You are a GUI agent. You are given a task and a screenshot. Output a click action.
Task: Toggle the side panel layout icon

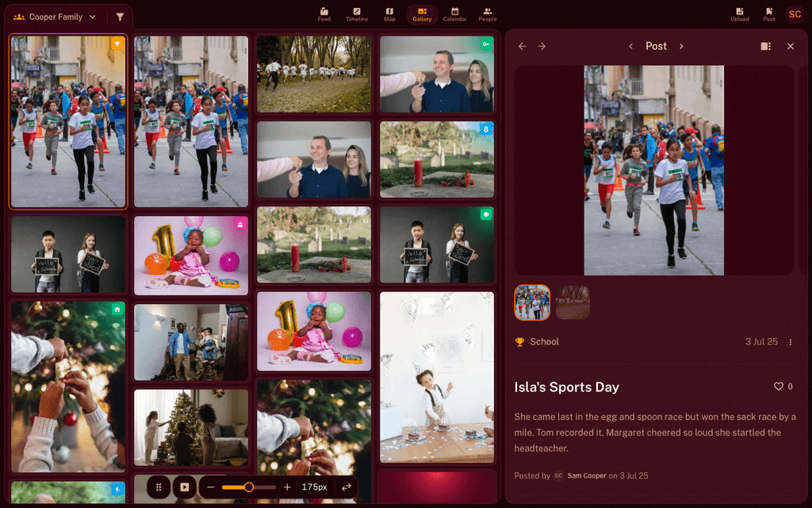point(766,47)
